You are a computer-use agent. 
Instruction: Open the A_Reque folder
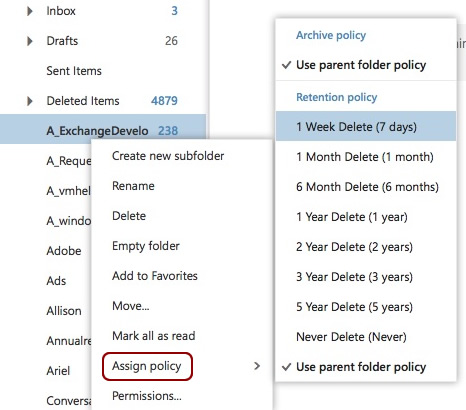tap(69, 161)
